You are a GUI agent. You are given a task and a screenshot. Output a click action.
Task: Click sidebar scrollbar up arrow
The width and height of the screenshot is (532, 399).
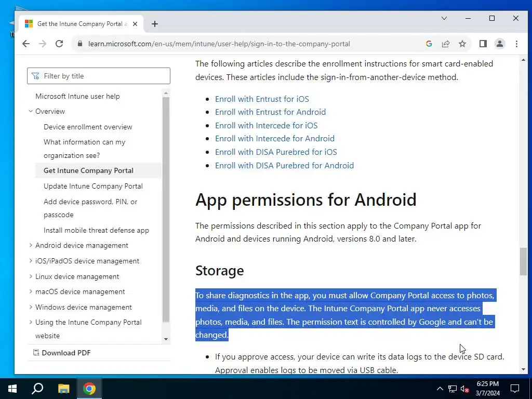[166, 93]
